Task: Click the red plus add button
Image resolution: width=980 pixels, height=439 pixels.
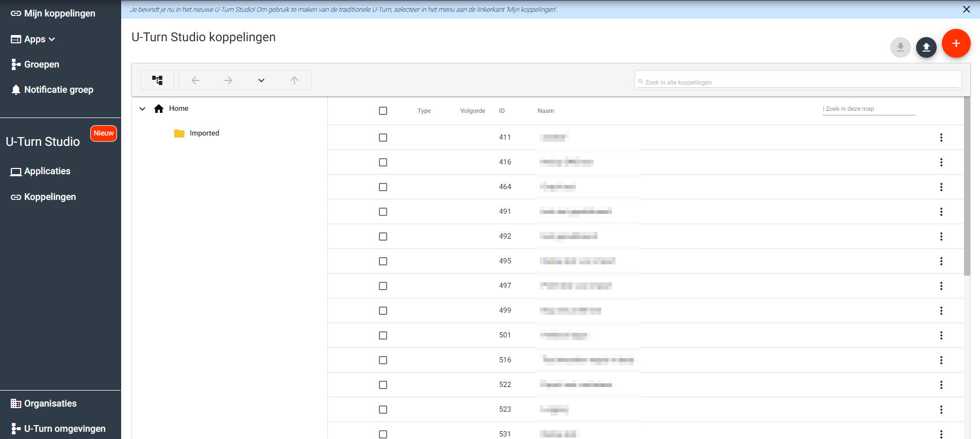Action: (x=956, y=44)
